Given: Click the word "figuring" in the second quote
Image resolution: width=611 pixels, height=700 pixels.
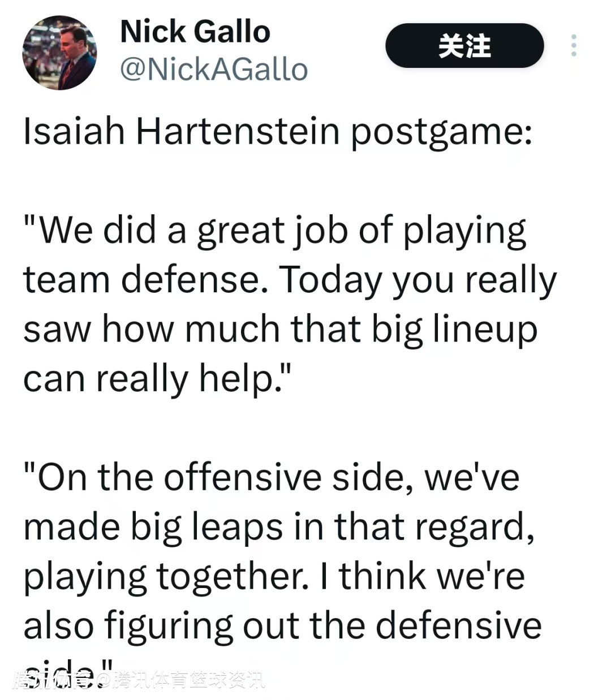Looking at the screenshot, I should pos(168,627).
